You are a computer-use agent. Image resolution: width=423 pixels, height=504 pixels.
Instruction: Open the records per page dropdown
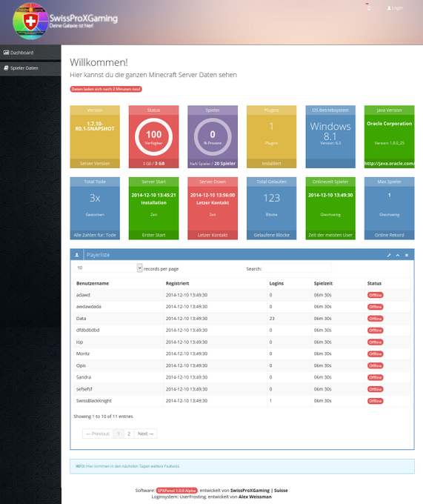108,268
